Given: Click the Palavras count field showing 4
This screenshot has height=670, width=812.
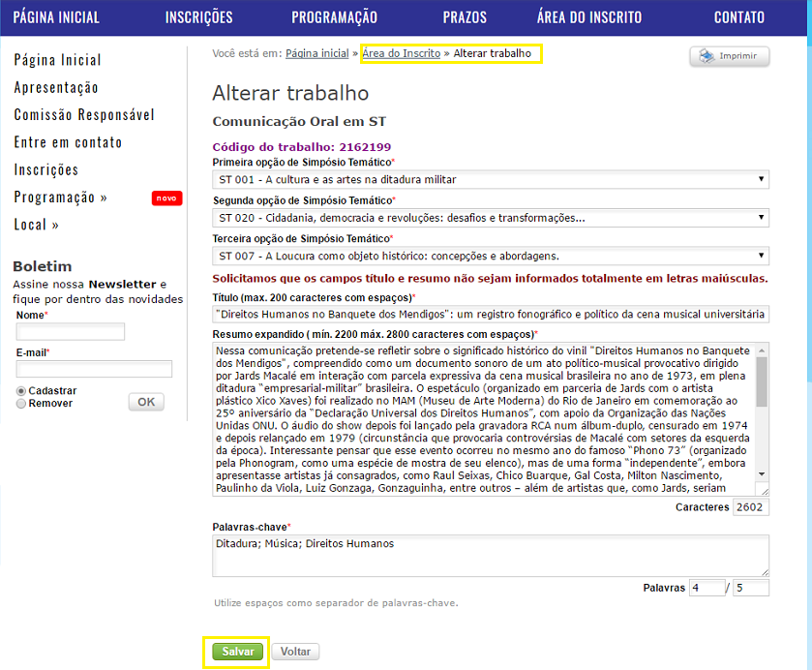Looking at the screenshot, I should pyautogui.click(x=707, y=588).
